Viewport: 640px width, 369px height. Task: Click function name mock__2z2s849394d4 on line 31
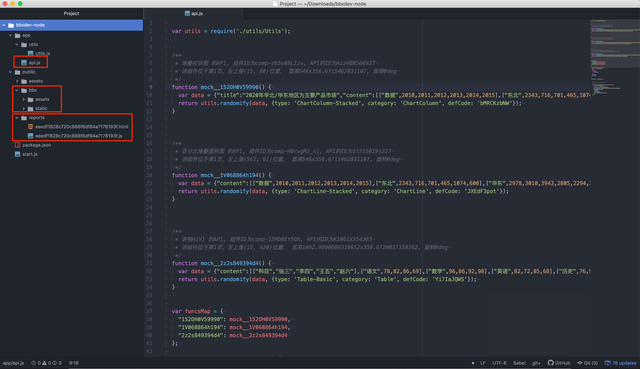click(x=229, y=263)
